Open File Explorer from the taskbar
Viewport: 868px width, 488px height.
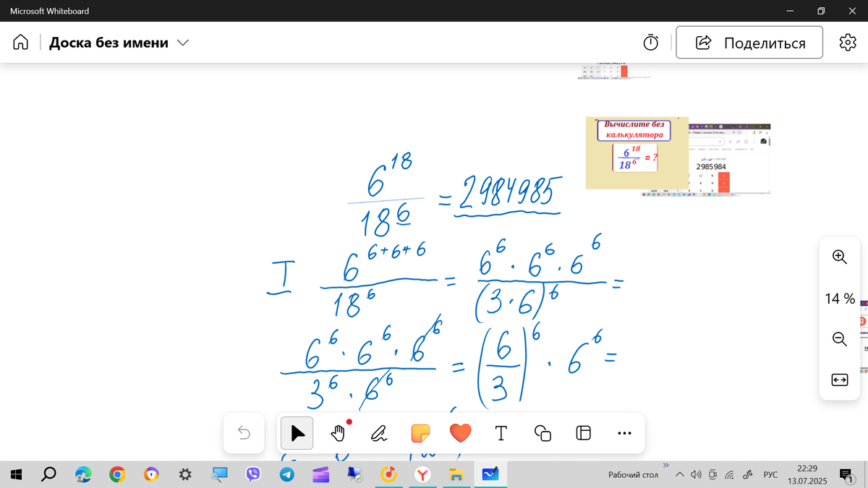pos(456,474)
